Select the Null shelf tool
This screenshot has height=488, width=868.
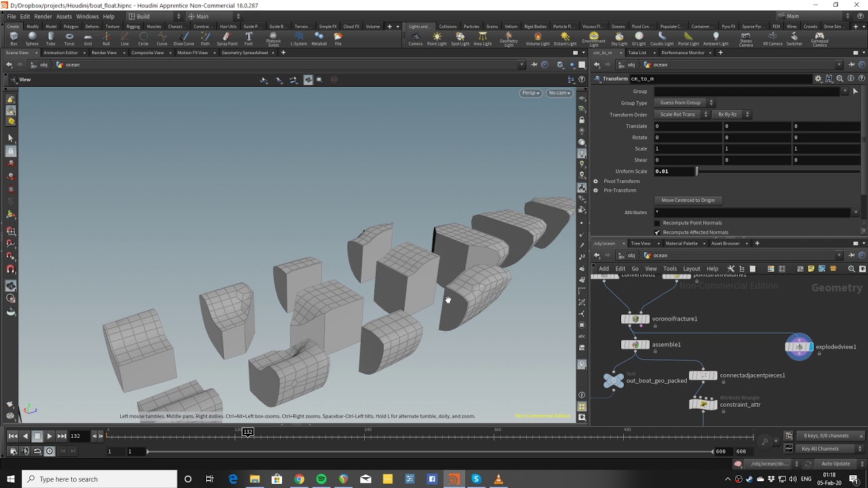[x=106, y=39]
